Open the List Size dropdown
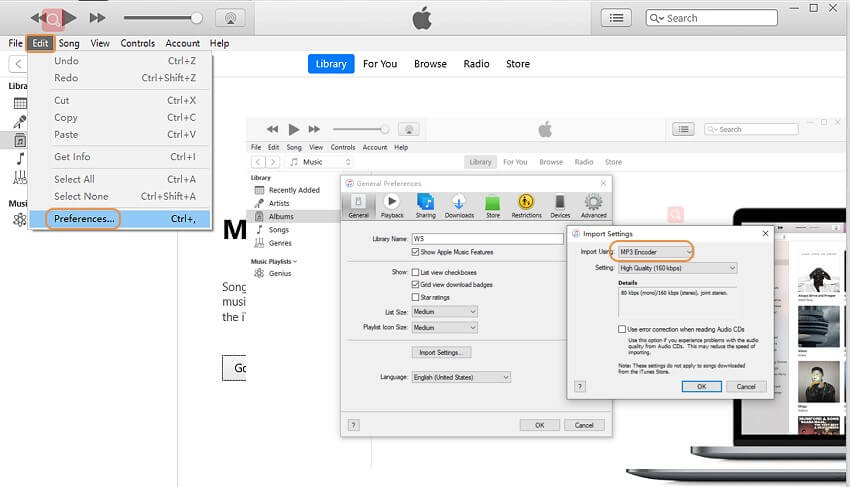The width and height of the screenshot is (850, 487). [x=445, y=312]
